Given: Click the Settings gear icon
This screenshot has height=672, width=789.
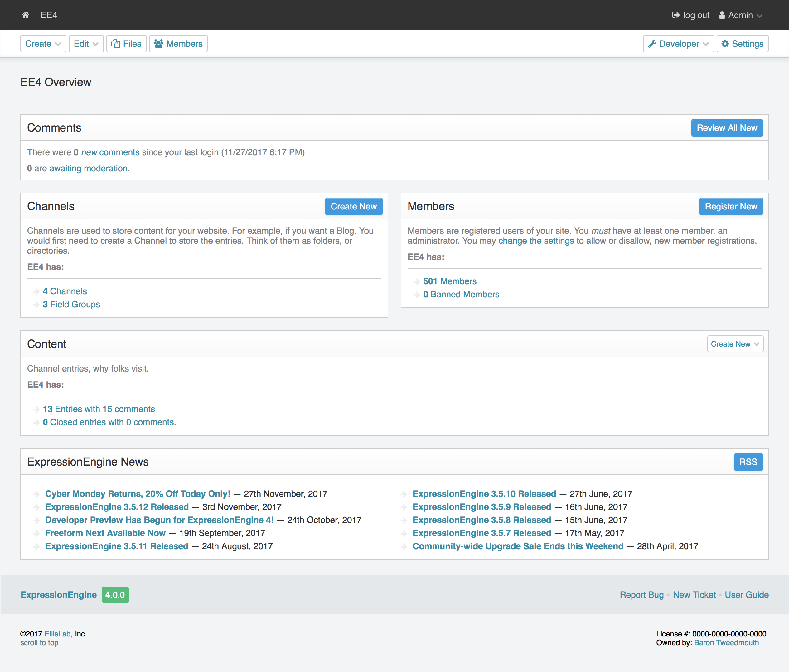Looking at the screenshot, I should click(x=725, y=44).
